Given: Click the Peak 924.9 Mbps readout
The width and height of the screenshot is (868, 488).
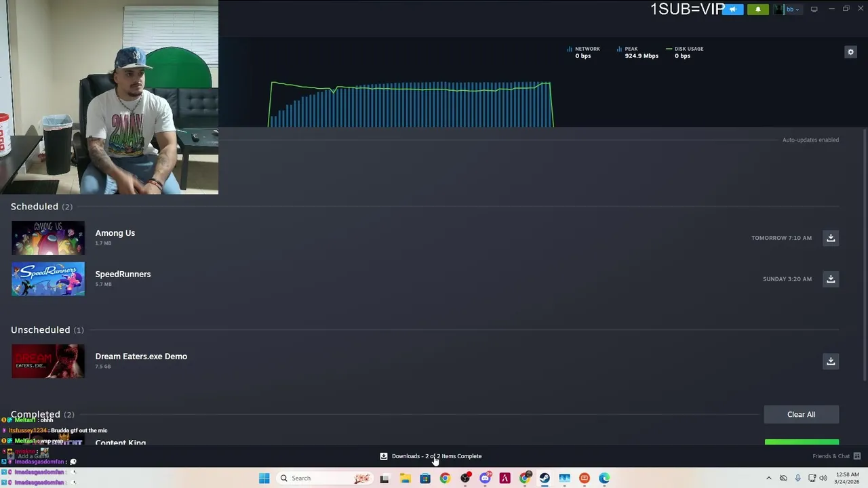Looking at the screenshot, I should [637, 52].
